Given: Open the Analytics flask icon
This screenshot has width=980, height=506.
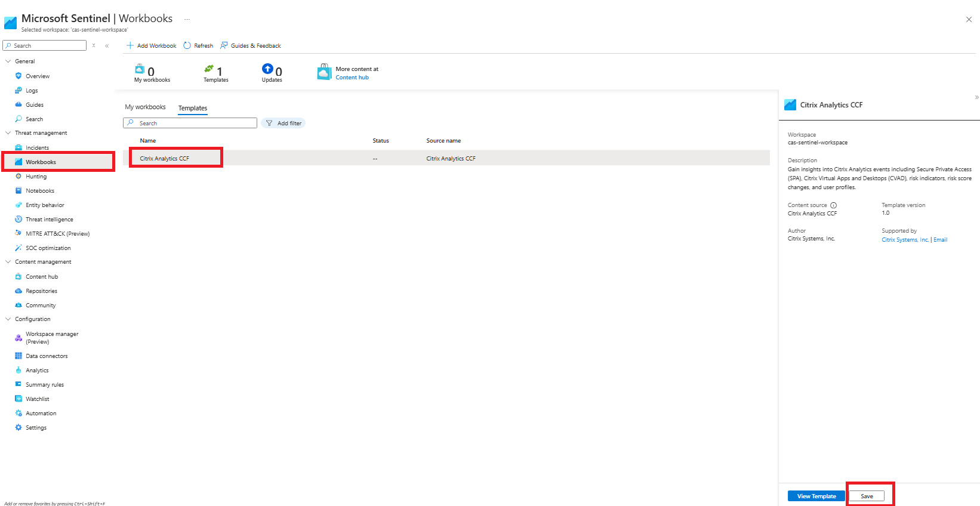Looking at the screenshot, I should click(19, 370).
